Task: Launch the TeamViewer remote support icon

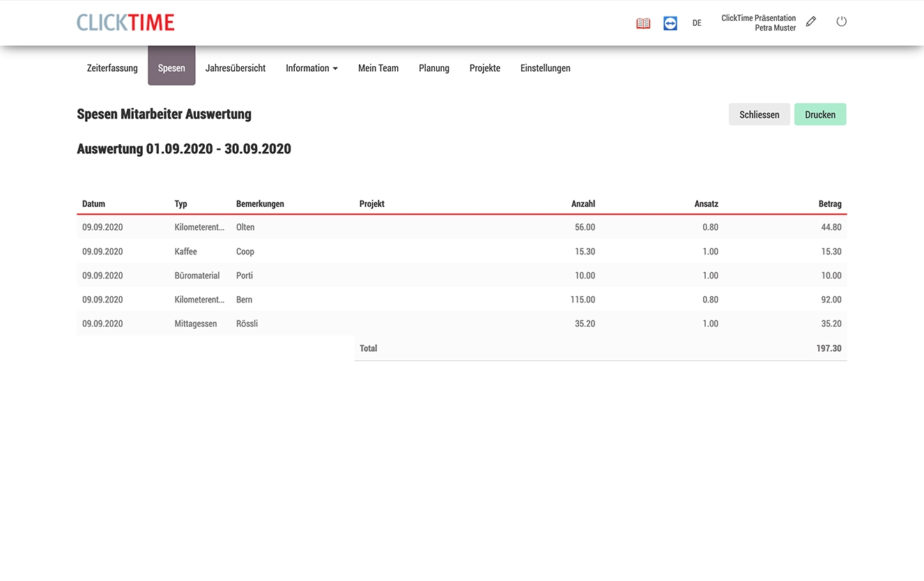Action: (x=670, y=23)
